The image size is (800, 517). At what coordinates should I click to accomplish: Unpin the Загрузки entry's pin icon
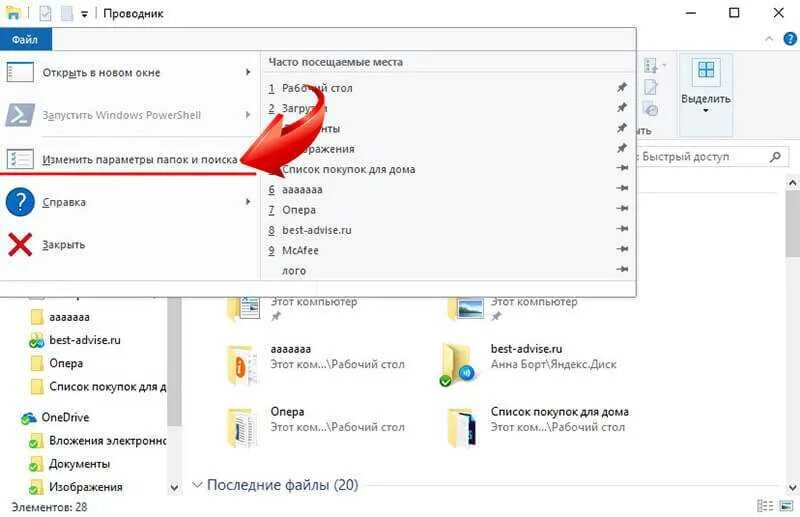point(621,108)
